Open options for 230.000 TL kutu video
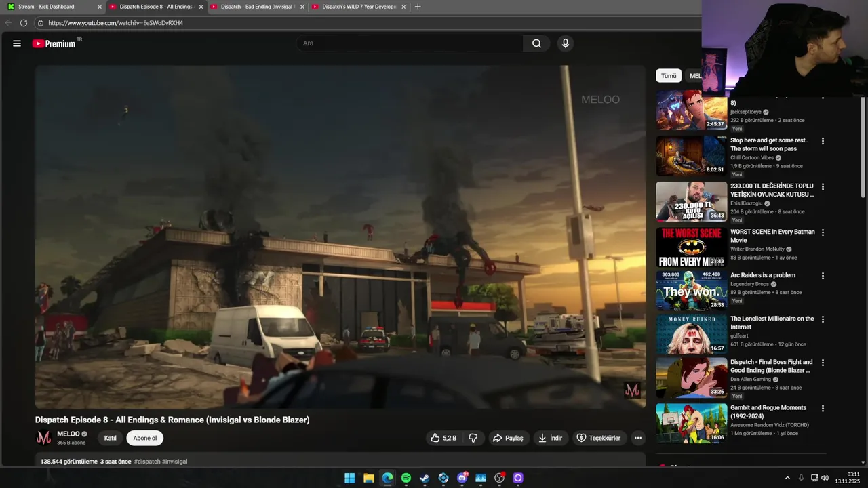This screenshot has width=868, height=488. [823, 186]
